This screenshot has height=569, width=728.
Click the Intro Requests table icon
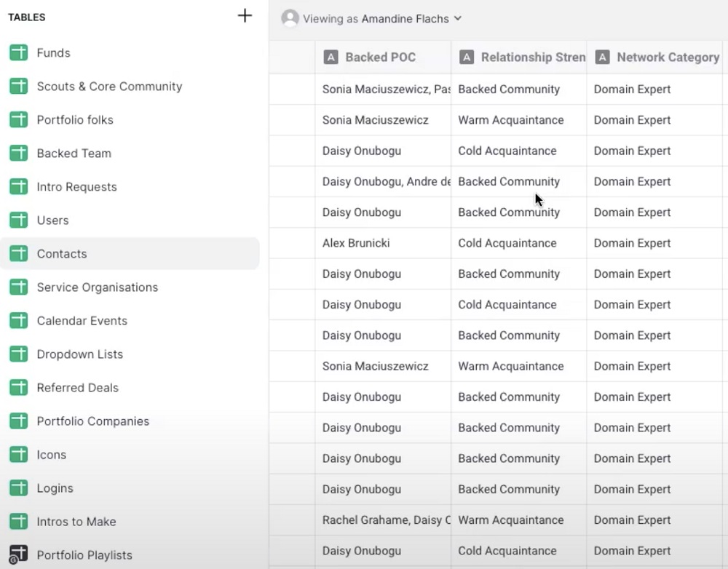[19, 186]
